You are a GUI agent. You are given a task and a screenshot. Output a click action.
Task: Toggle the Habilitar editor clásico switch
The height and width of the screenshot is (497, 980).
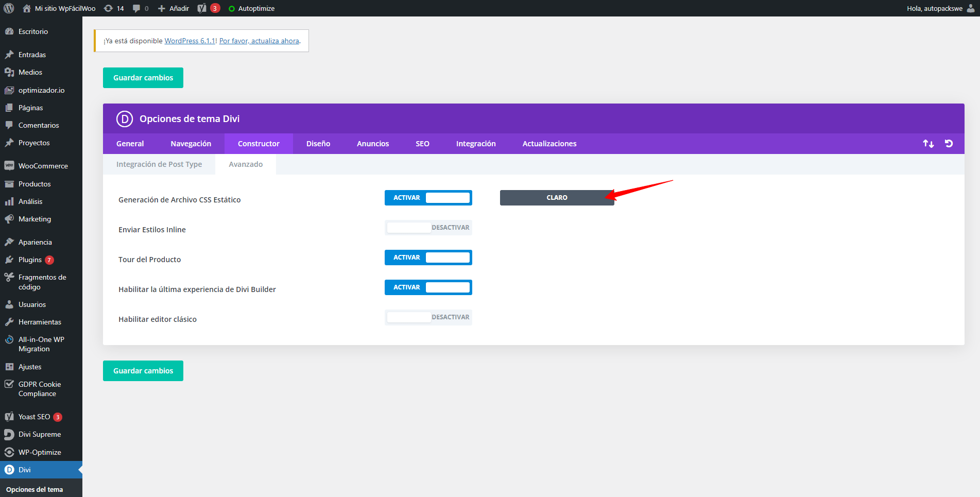(x=428, y=317)
